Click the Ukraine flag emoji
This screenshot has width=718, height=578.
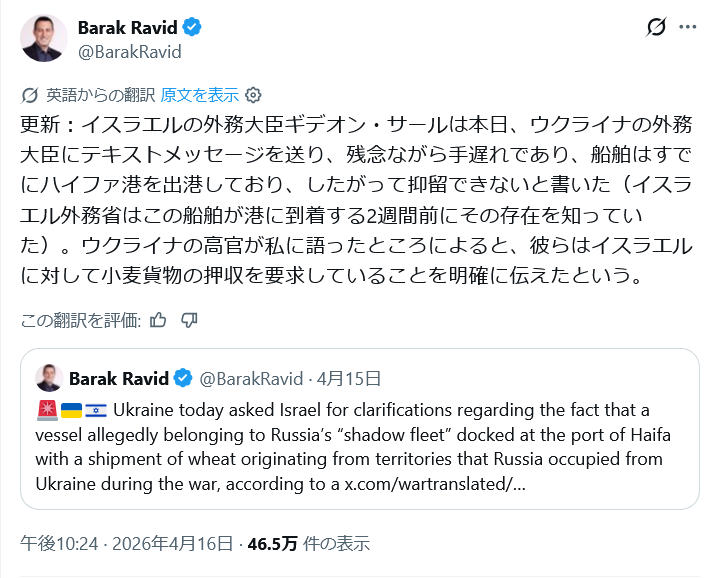72,410
